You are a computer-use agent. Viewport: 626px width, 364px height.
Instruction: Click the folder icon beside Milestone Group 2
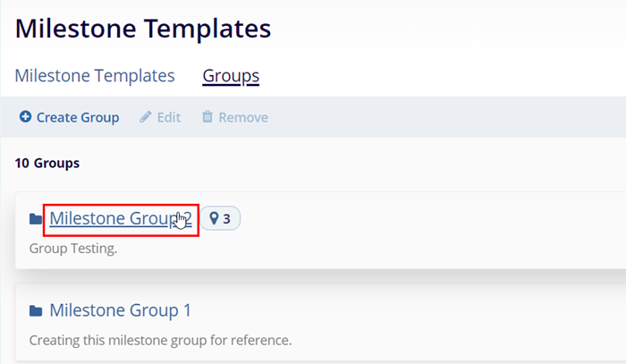click(36, 219)
